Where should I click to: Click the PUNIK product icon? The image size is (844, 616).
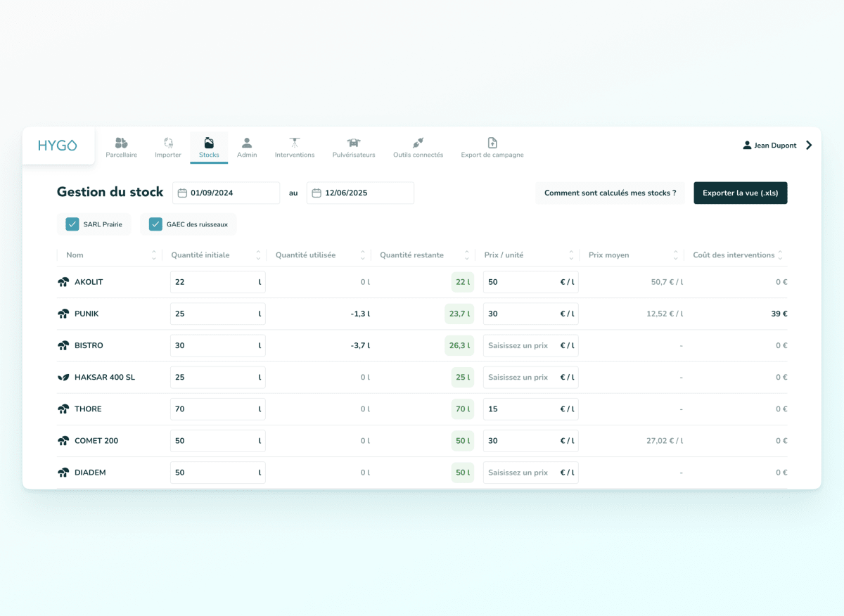63,314
